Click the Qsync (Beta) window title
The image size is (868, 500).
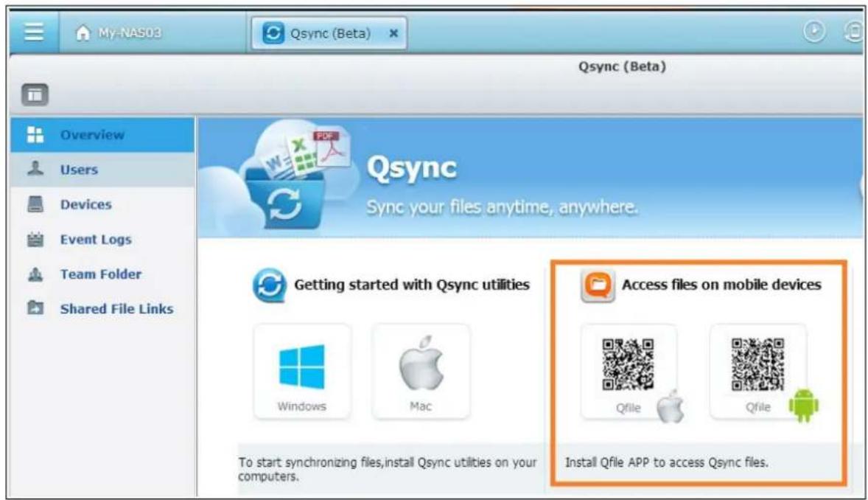(x=622, y=66)
